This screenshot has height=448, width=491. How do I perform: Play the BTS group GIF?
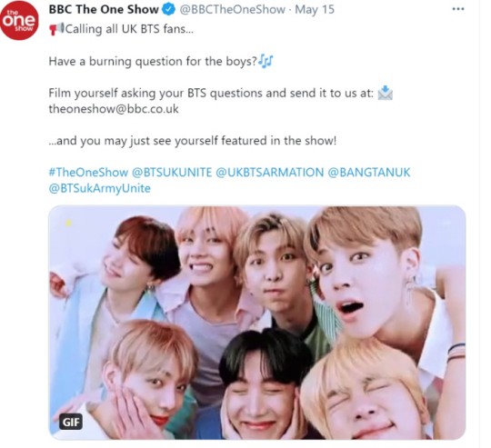pyautogui.click(x=256, y=323)
